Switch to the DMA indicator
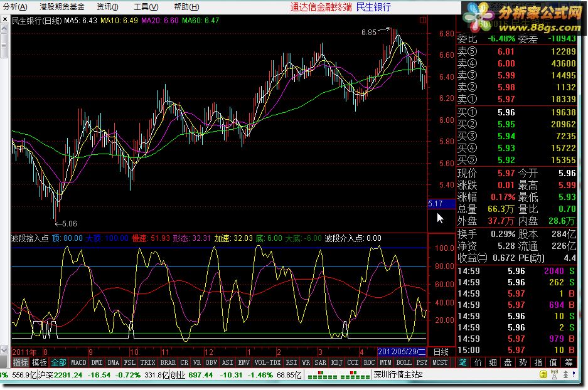This screenshot has height=390, width=588. click(x=113, y=362)
